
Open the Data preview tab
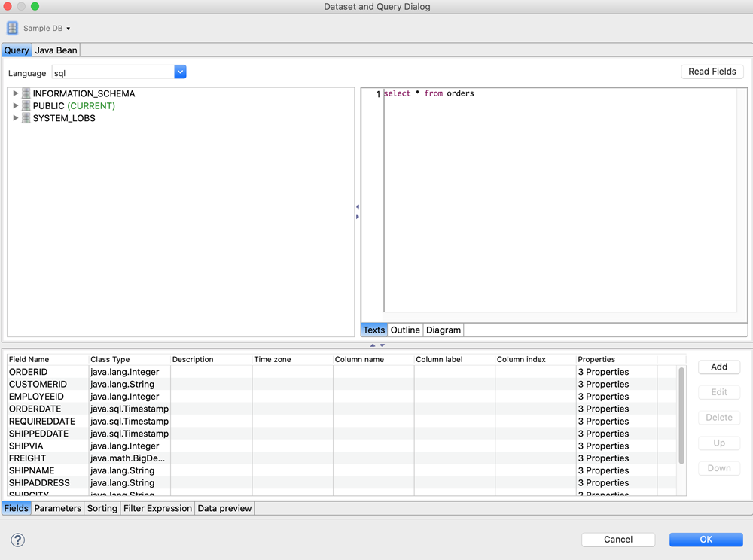224,509
